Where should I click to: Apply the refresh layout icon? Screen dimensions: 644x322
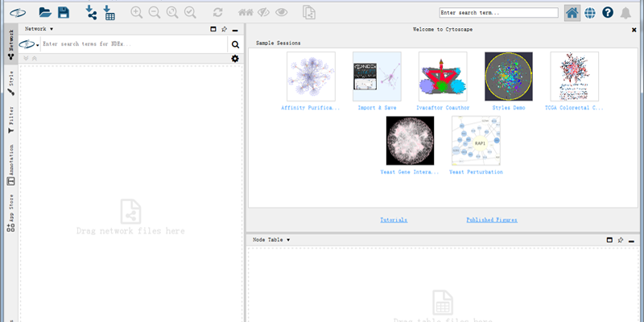pos(217,12)
